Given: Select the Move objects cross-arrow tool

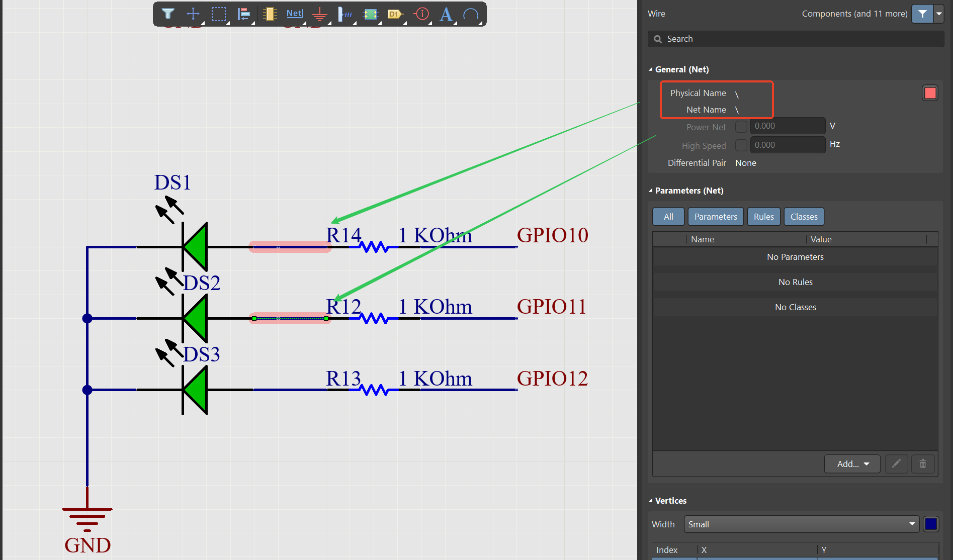Looking at the screenshot, I should tap(193, 14).
